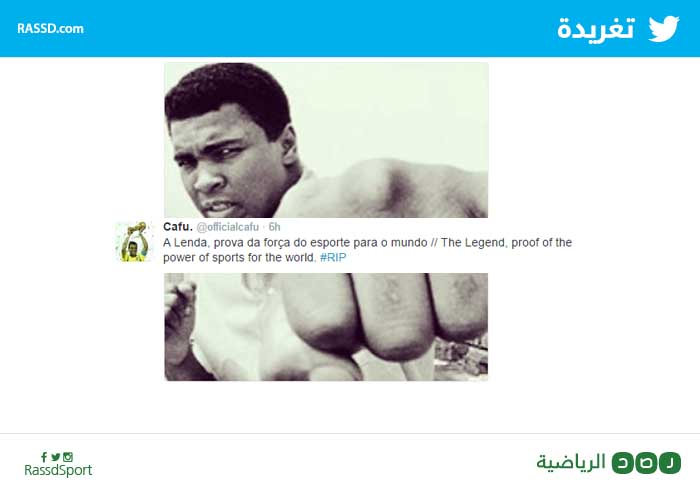Click the middle green Rassd logo block

(x=646, y=463)
